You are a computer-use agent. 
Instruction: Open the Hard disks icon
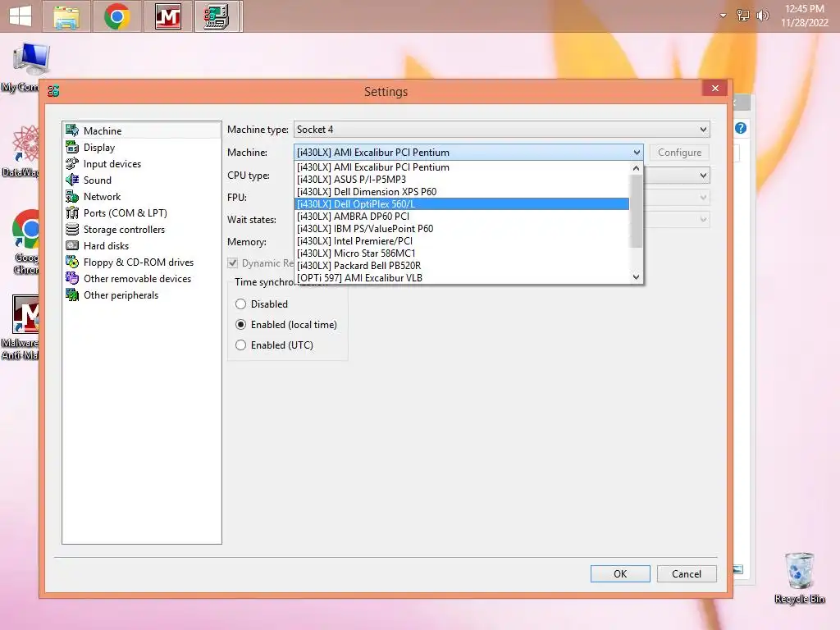pyautogui.click(x=72, y=246)
